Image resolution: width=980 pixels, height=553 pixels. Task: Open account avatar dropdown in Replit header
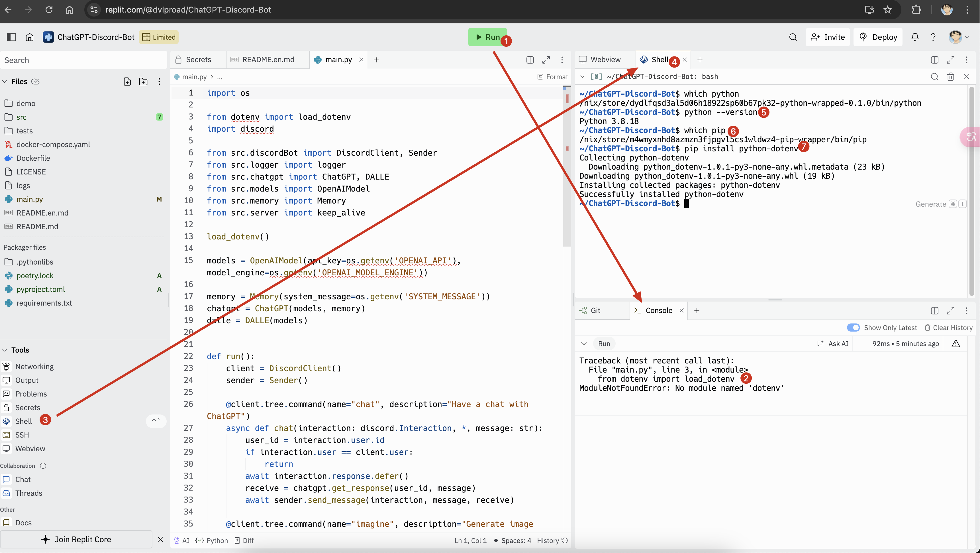958,37
